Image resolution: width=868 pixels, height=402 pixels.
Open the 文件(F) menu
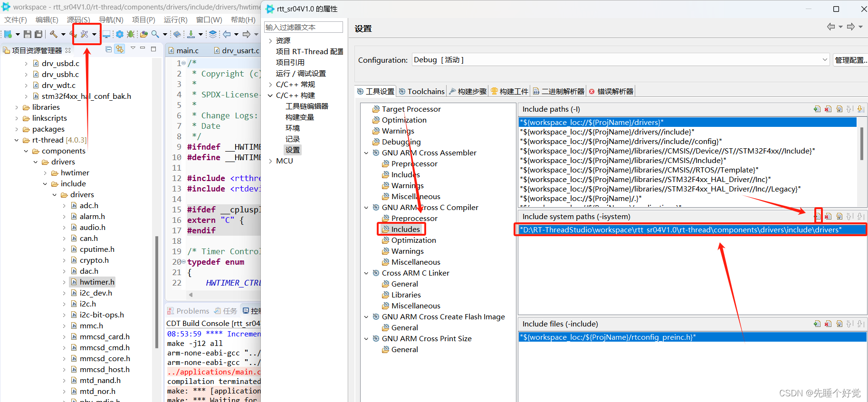(x=16, y=19)
